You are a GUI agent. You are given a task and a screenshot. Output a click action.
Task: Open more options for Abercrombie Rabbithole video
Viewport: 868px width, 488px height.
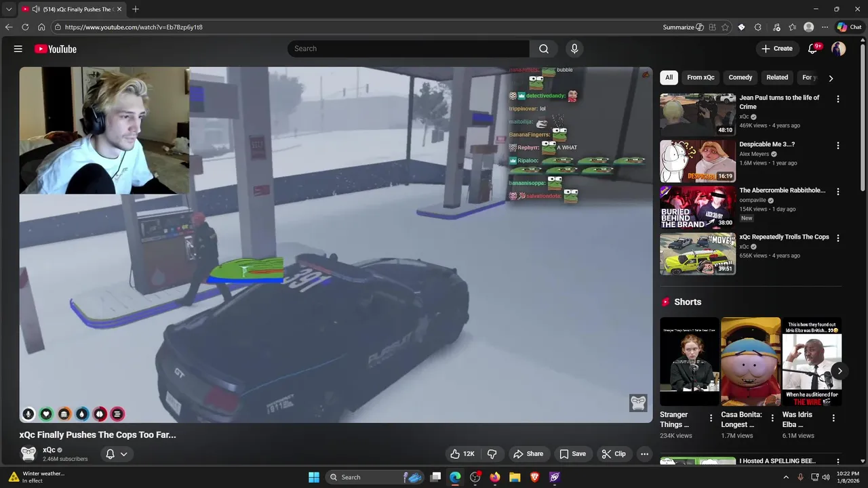tap(838, 192)
